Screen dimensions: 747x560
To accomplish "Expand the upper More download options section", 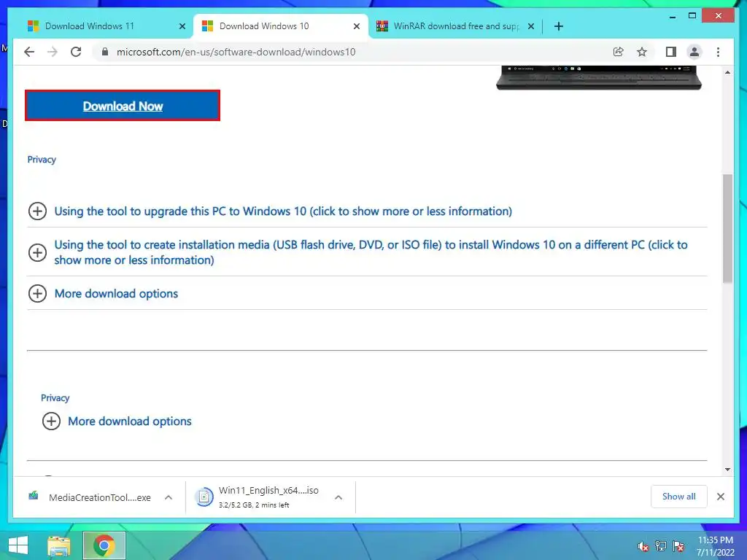I will pyautogui.click(x=116, y=293).
